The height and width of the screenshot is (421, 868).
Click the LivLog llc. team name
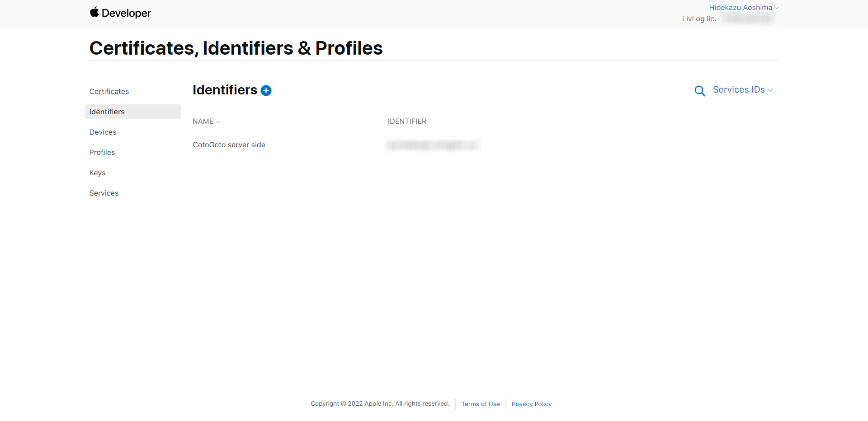[699, 19]
